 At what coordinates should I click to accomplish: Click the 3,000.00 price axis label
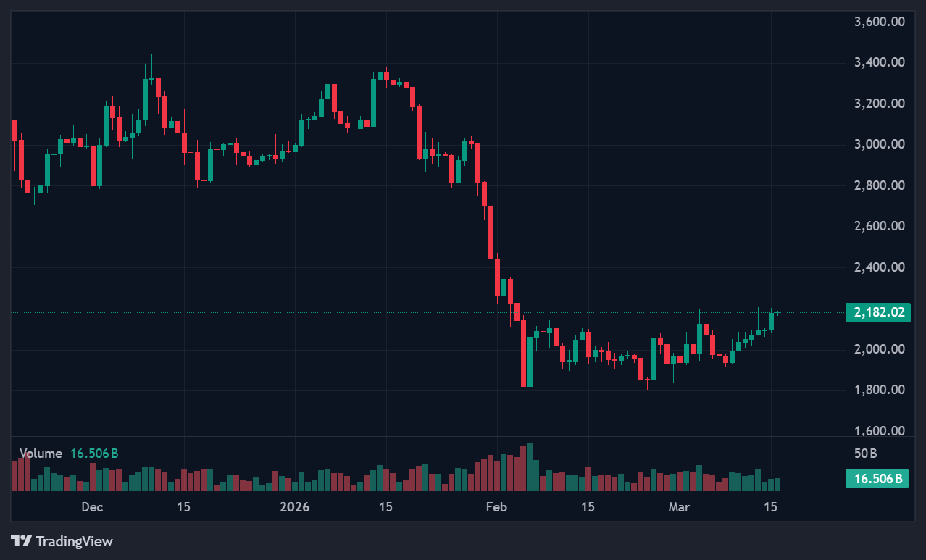[880, 144]
